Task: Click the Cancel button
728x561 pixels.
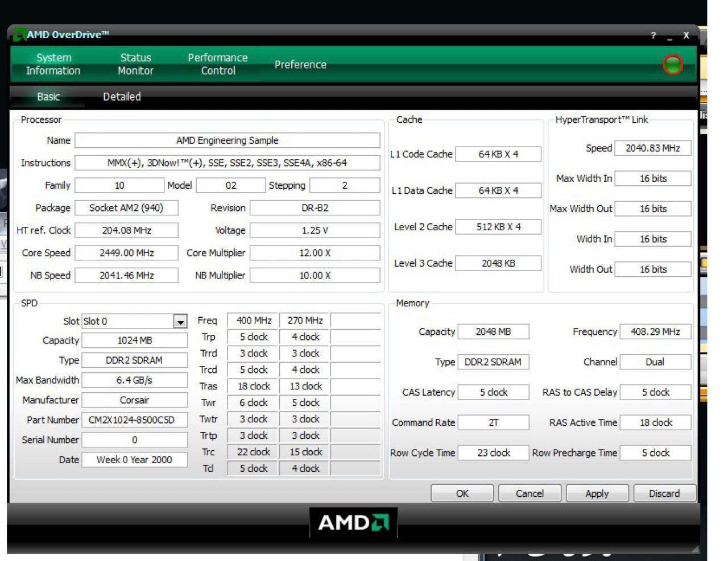Action: coord(530,493)
